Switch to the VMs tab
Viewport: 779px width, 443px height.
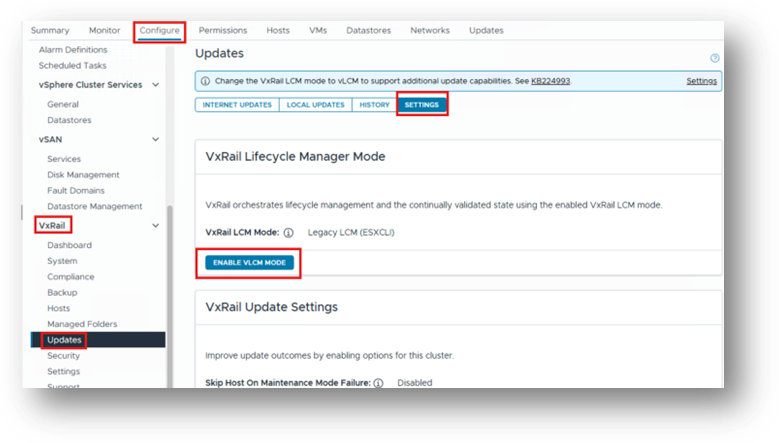(318, 30)
